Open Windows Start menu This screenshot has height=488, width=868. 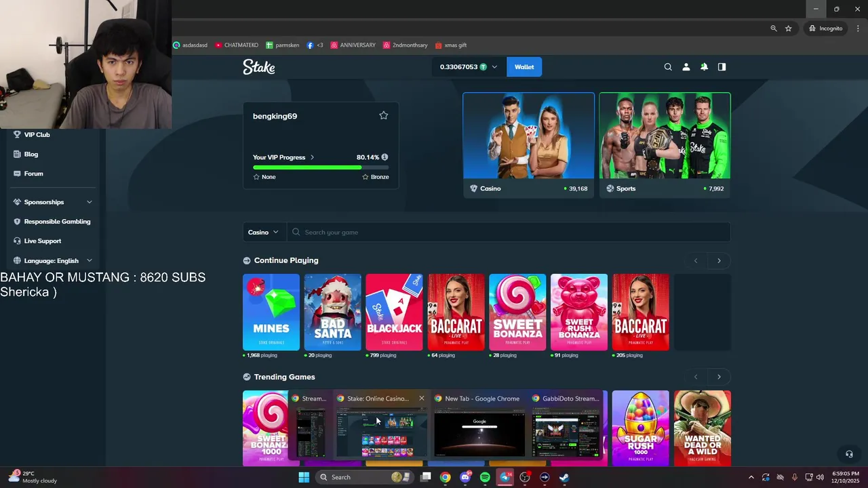[304, 477]
